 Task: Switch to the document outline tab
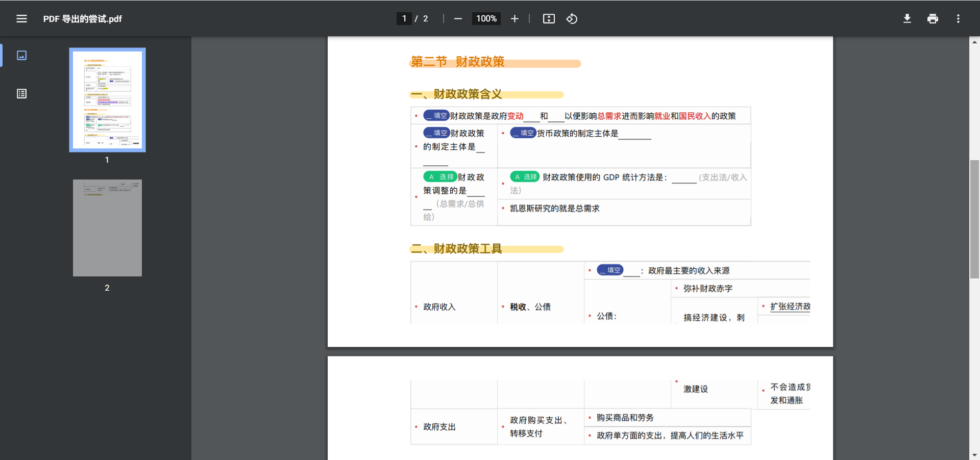coord(21,94)
